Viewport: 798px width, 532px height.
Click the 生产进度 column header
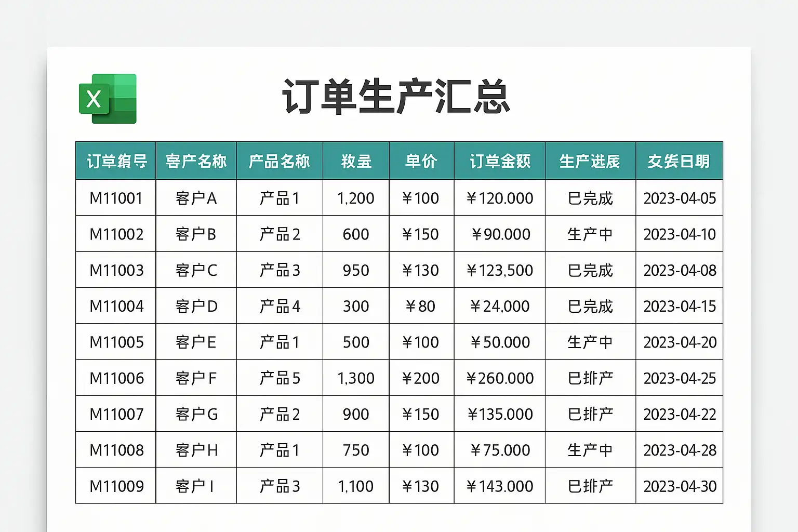(590, 161)
